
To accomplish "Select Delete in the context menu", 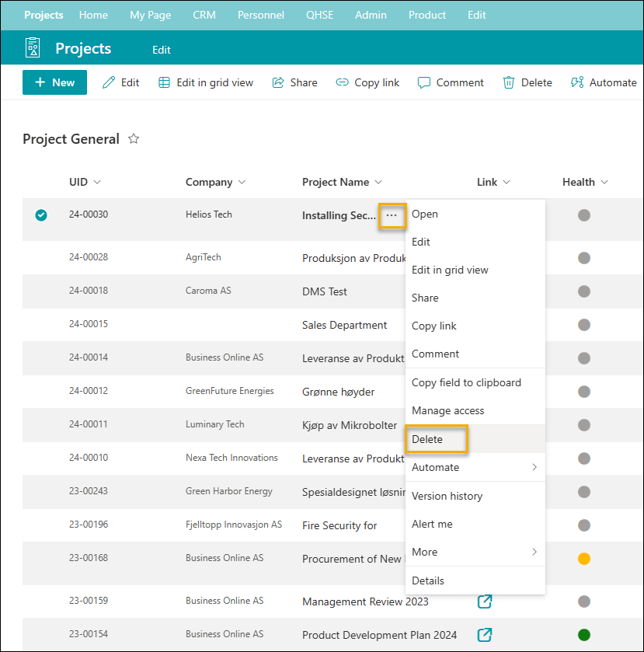I will [x=475, y=439].
